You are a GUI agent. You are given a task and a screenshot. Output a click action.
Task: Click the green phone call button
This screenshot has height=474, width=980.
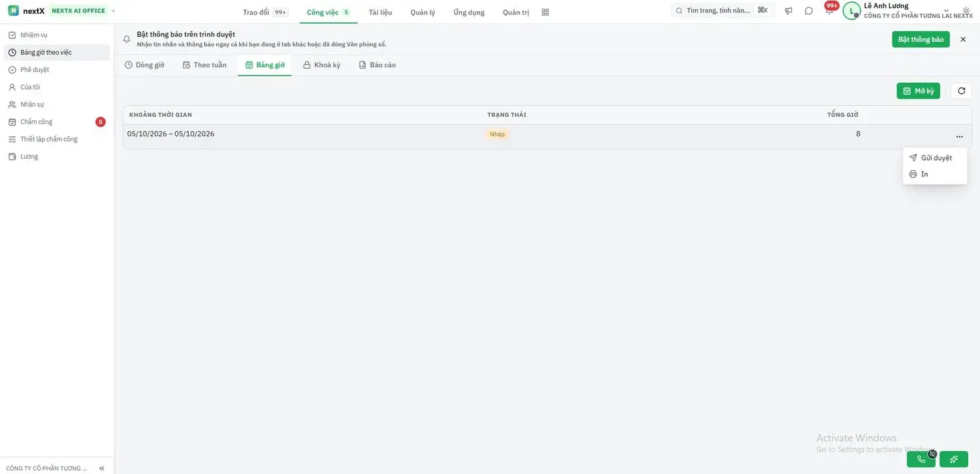[x=921, y=459]
